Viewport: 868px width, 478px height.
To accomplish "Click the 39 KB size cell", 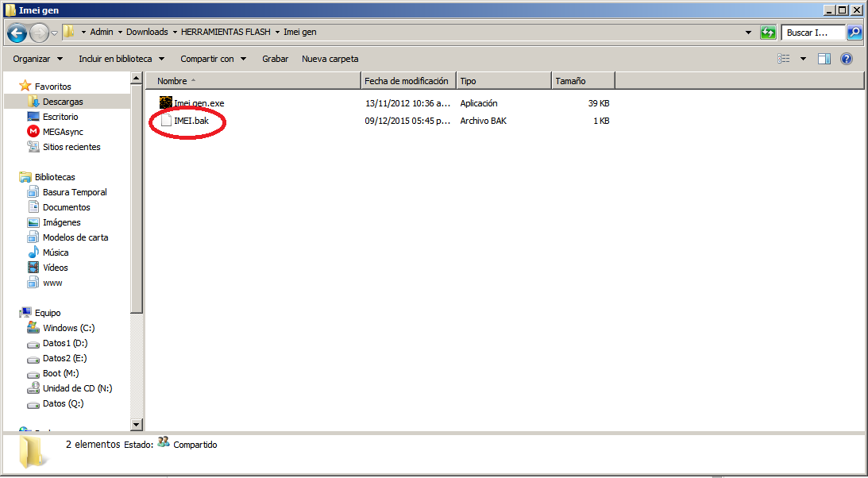I will coord(599,103).
